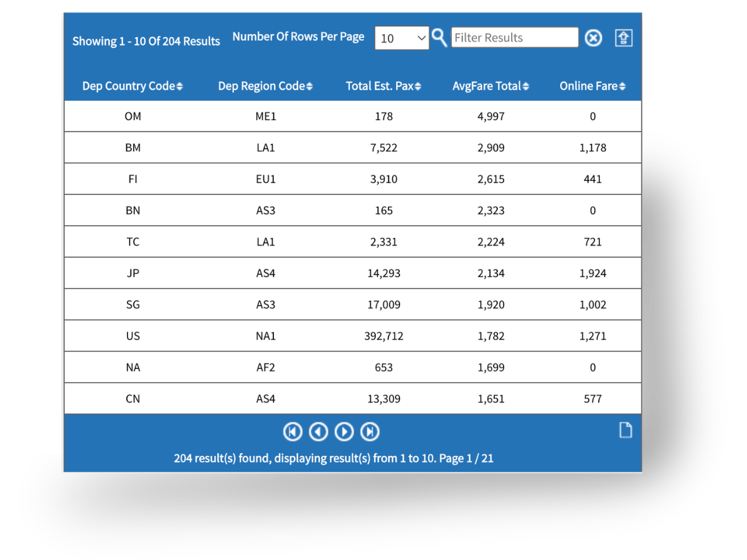Sort table by AvgFare Total
747x560 pixels.
(x=491, y=86)
